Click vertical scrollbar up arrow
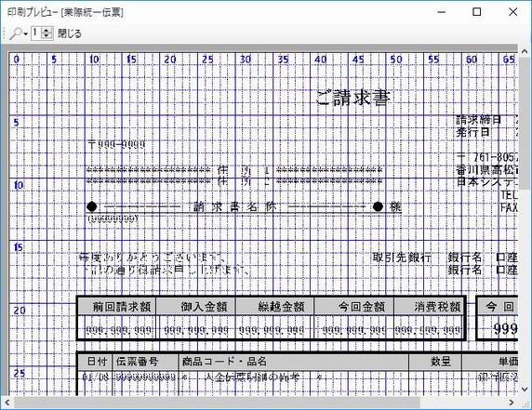This screenshot has width=532, height=410. pyautogui.click(x=525, y=52)
